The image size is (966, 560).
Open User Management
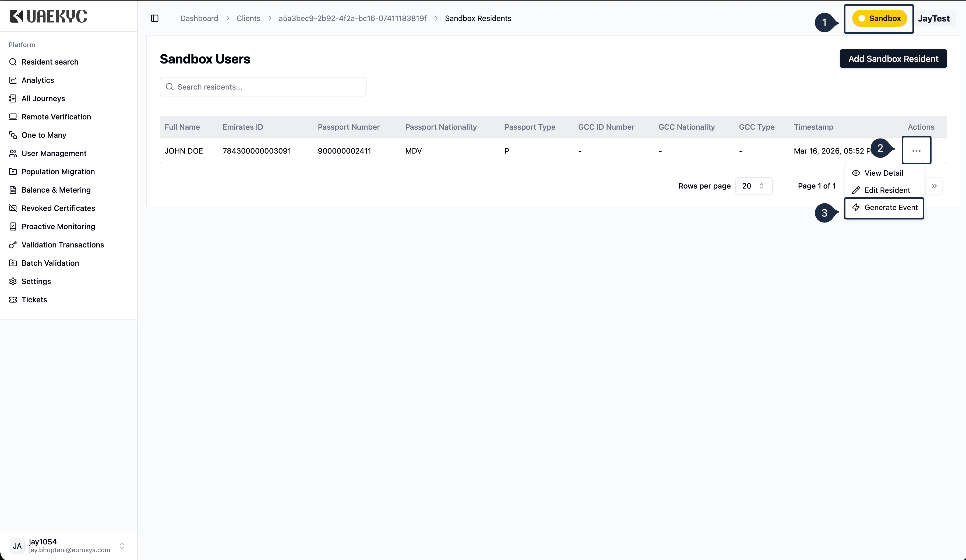[54, 153]
